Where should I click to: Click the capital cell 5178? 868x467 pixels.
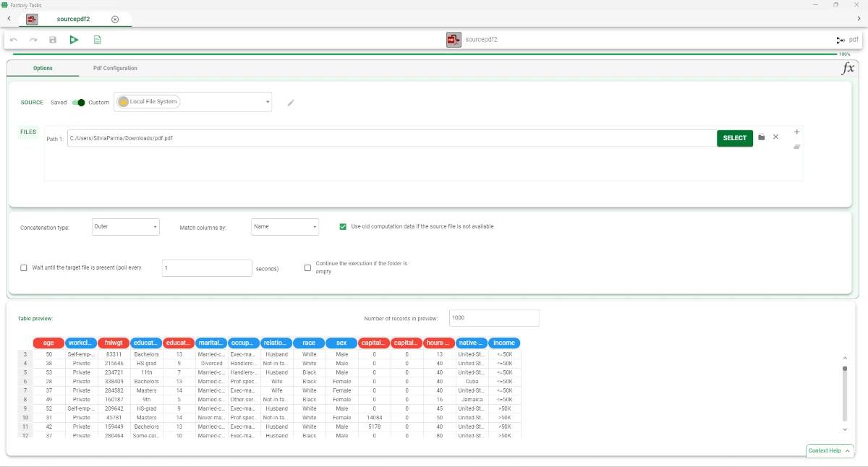click(x=374, y=427)
